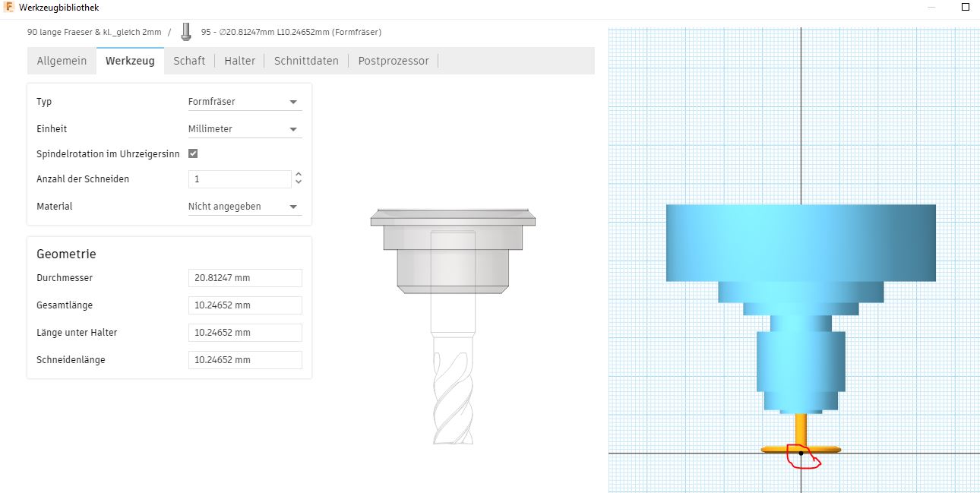Screen dimensions: 980x493
Task: Click the Fusion icon in title bar
Action: [x=9, y=7]
